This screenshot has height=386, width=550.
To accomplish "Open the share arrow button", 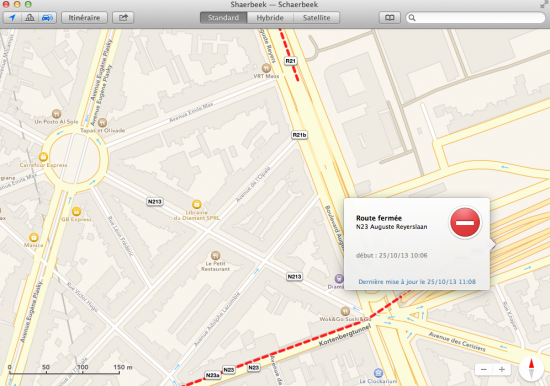I will 123,18.
